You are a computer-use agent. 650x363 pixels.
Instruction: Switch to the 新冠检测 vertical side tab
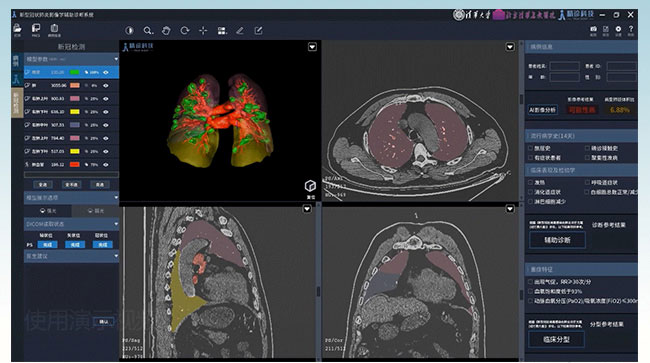[17, 103]
